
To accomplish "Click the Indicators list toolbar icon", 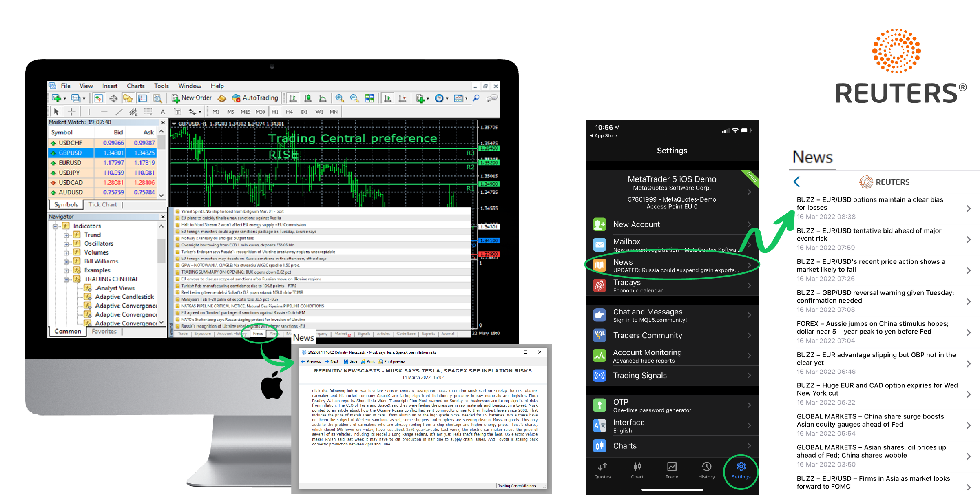I will click(420, 98).
